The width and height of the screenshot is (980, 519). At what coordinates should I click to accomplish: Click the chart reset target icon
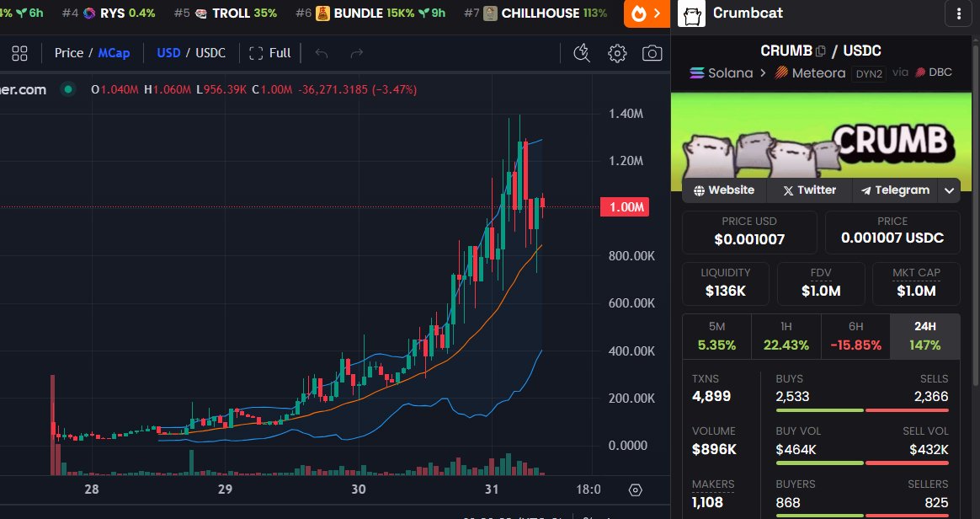pos(636,490)
